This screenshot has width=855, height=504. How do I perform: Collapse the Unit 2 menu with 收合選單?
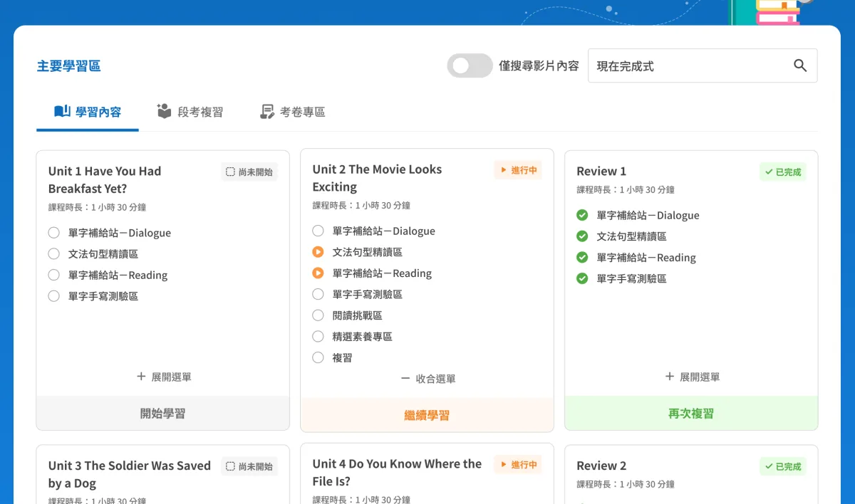click(x=427, y=379)
